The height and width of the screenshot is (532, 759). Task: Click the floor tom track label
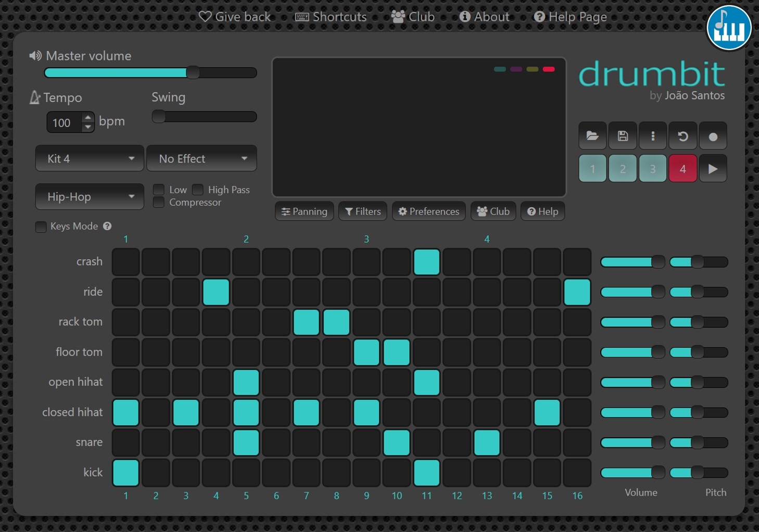[79, 352]
